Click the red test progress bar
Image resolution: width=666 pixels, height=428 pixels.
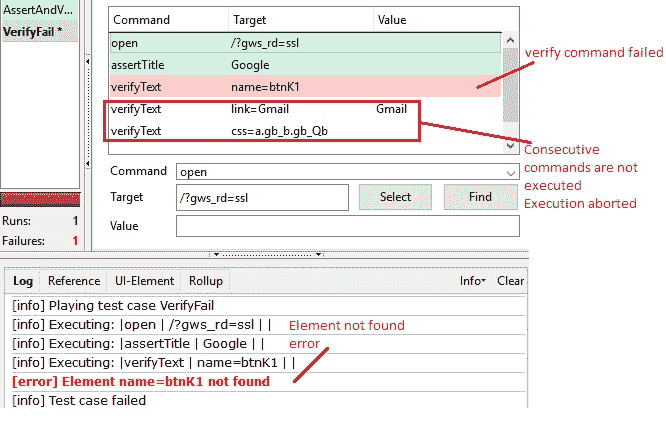pos(40,200)
